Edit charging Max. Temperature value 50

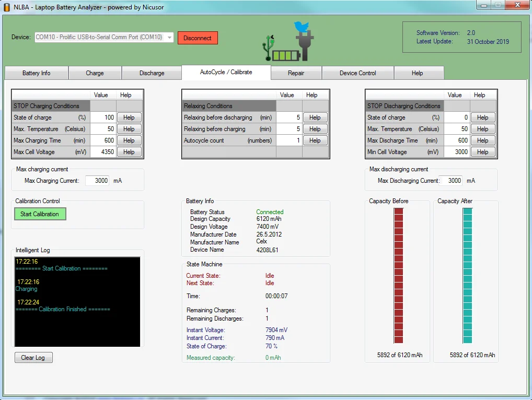coord(103,129)
